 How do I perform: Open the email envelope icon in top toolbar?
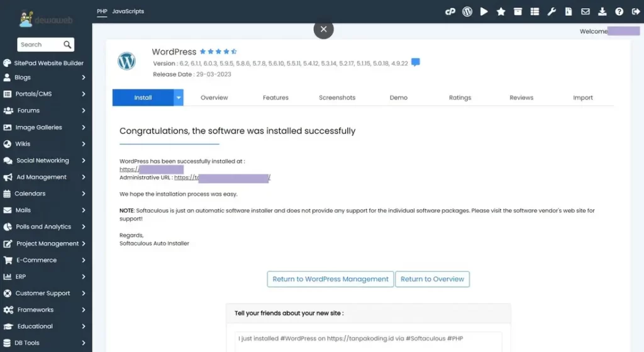(x=586, y=11)
